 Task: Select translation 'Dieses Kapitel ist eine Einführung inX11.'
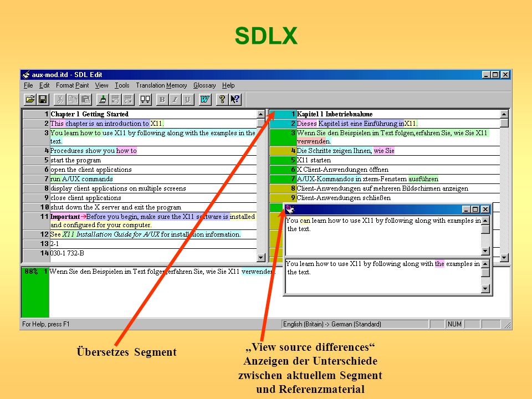coord(398,124)
